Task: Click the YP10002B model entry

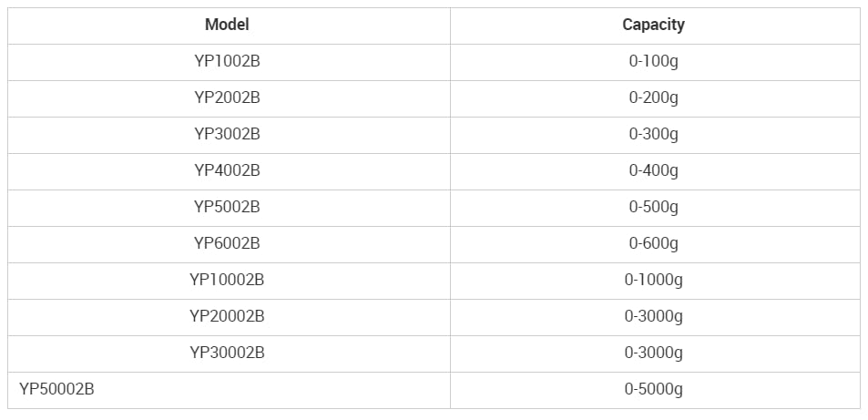Action: click(227, 280)
